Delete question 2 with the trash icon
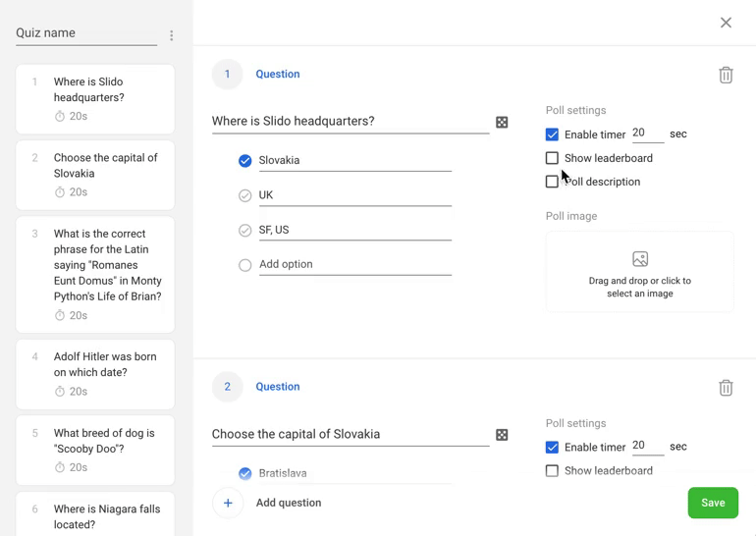756x536 pixels. pos(726,388)
